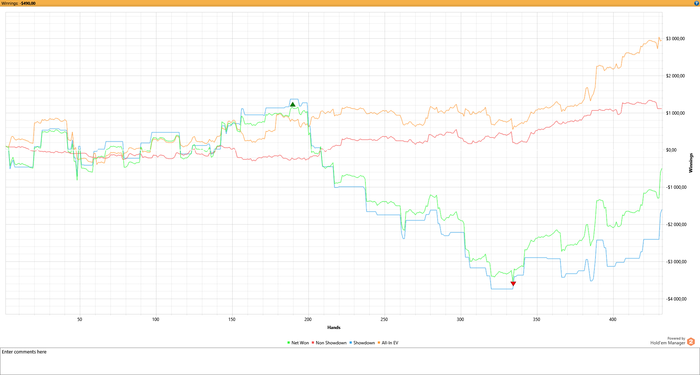Click the Hold'em Manager 2 logo

(x=691, y=342)
